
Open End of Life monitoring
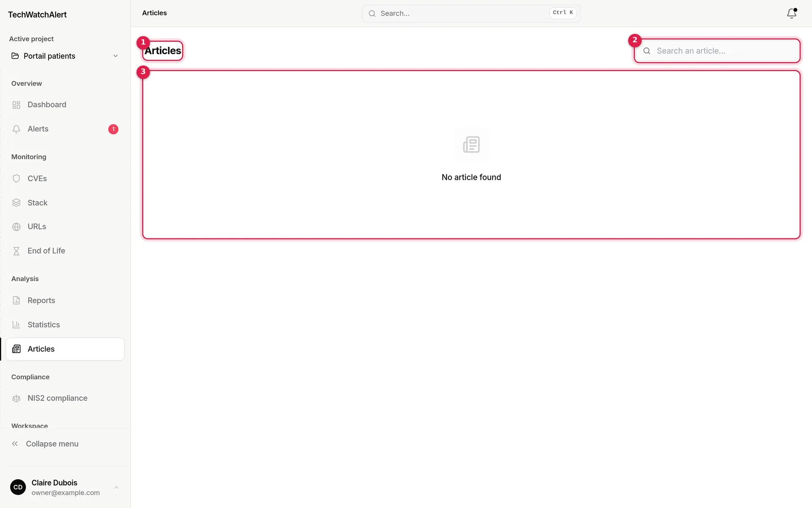pos(65,251)
